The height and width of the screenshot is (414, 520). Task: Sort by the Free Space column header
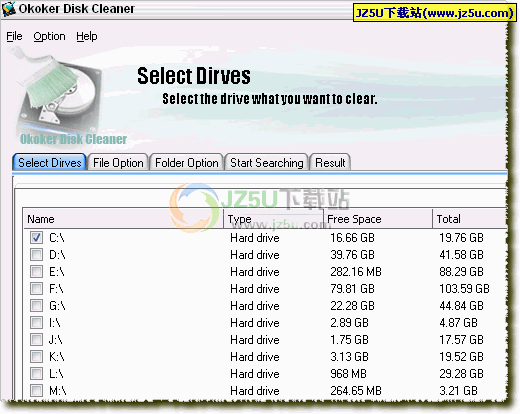tap(378, 219)
